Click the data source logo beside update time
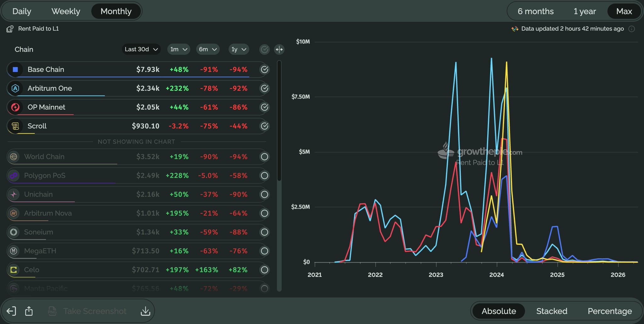The width and height of the screenshot is (644, 324). coord(515,29)
